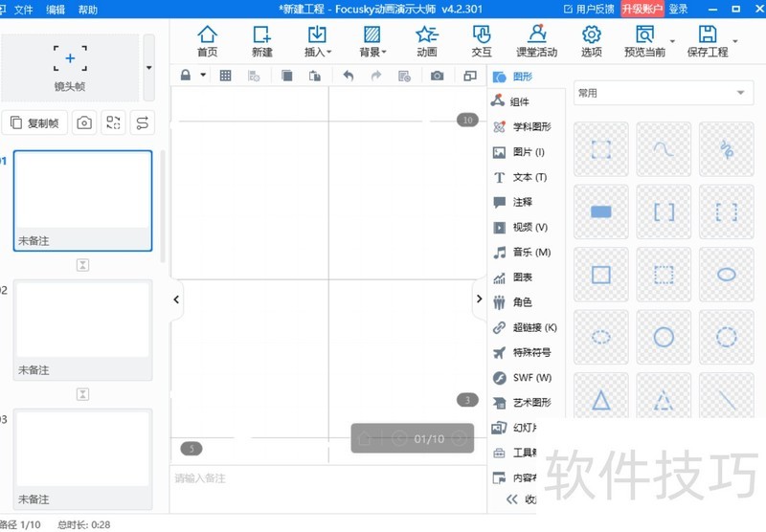Select the solid circle shape
This screenshot has width=766, height=532.
[664, 337]
